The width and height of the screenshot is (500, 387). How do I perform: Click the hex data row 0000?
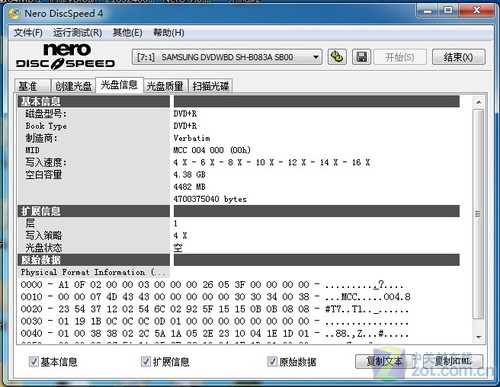(x=212, y=285)
